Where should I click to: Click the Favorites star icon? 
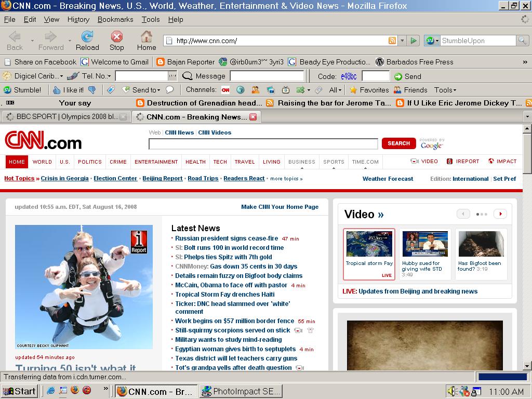coord(353,90)
